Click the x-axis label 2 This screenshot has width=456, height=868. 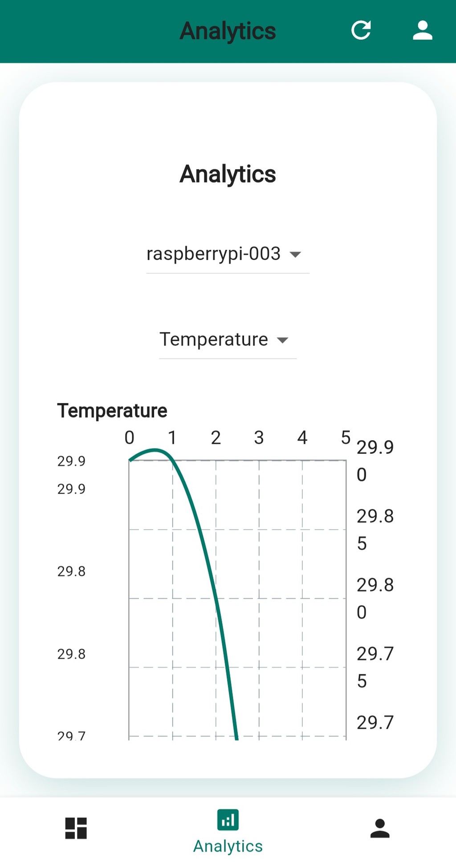click(216, 438)
